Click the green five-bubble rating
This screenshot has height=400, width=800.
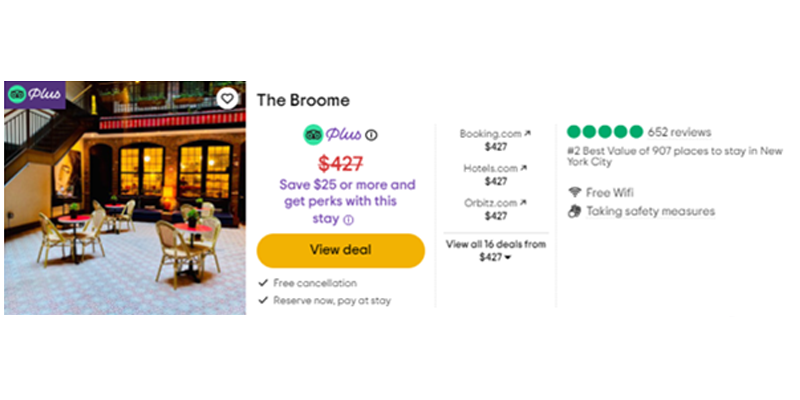(x=605, y=132)
